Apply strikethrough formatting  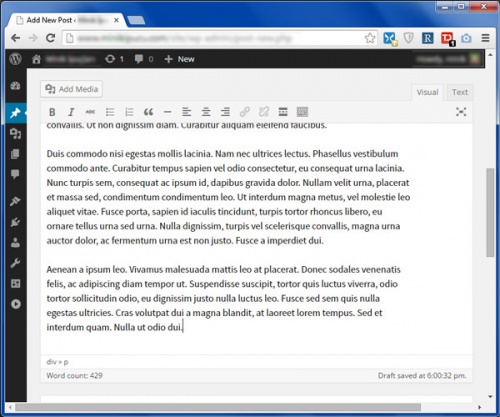pyautogui.click(x=90, y=112)
